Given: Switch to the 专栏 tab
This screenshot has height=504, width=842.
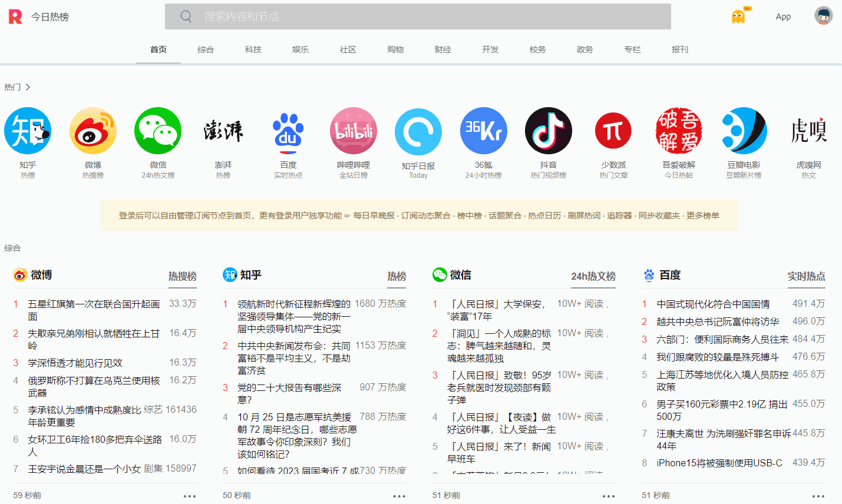Looking at the screenshot, I should [633, 49].
